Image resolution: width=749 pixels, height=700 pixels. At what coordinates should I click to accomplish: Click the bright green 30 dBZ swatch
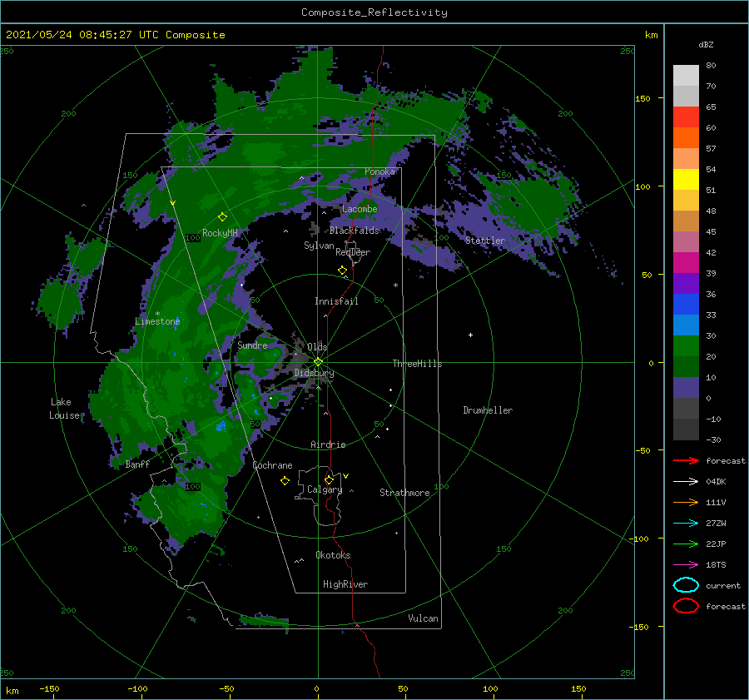click(x=686, y=345)
